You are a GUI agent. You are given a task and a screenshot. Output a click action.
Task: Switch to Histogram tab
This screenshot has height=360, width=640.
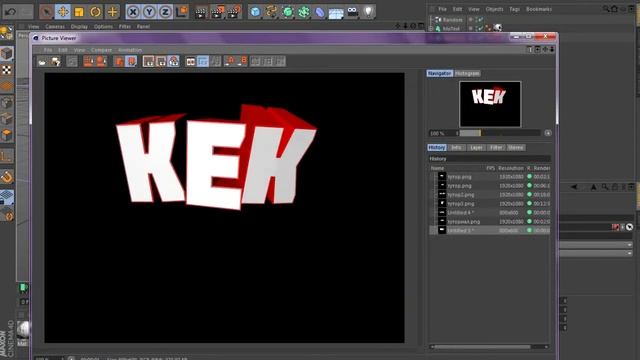click(x=467, y=73)
